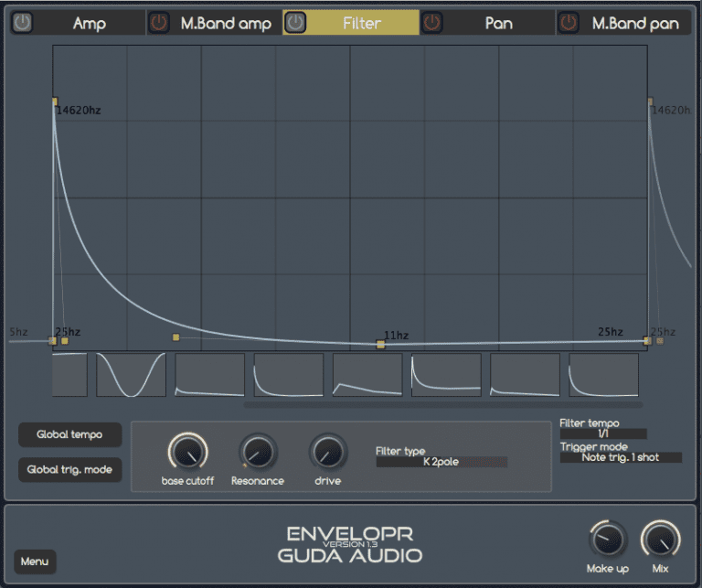
Task: Switch to the Amp tab
Action: tap(89, 23)
